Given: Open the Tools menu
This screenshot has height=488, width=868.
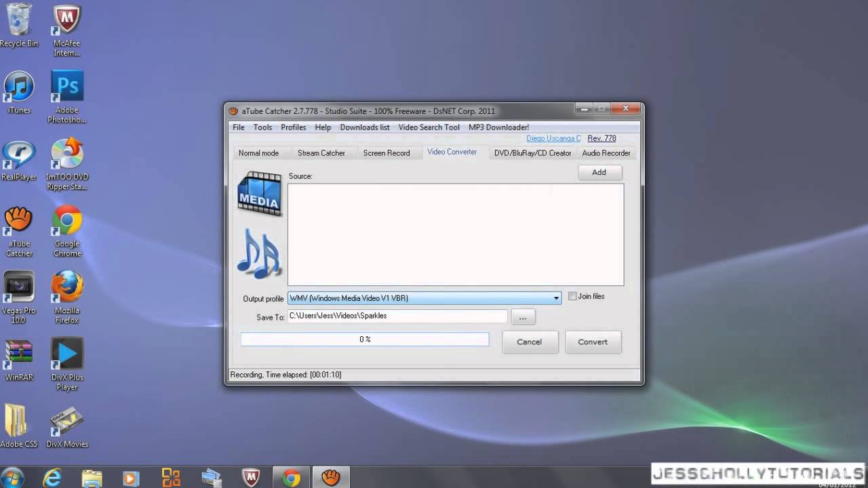Looking at the screenshot, I should pyautogui.click(x=262, y=127).
